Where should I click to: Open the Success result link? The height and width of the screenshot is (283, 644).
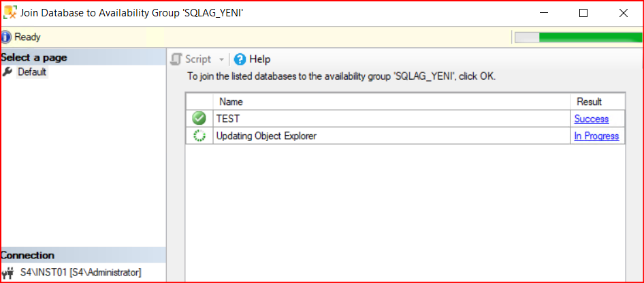591,119
